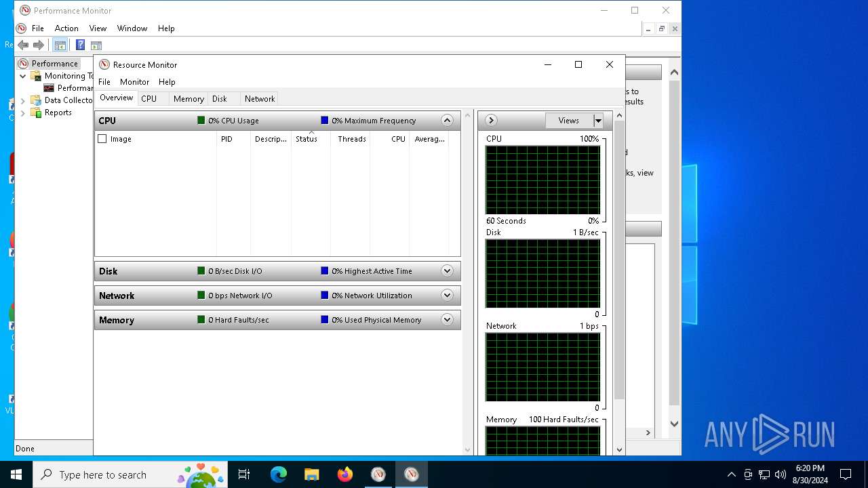Click the taskbar search box

tap(130, 474)
